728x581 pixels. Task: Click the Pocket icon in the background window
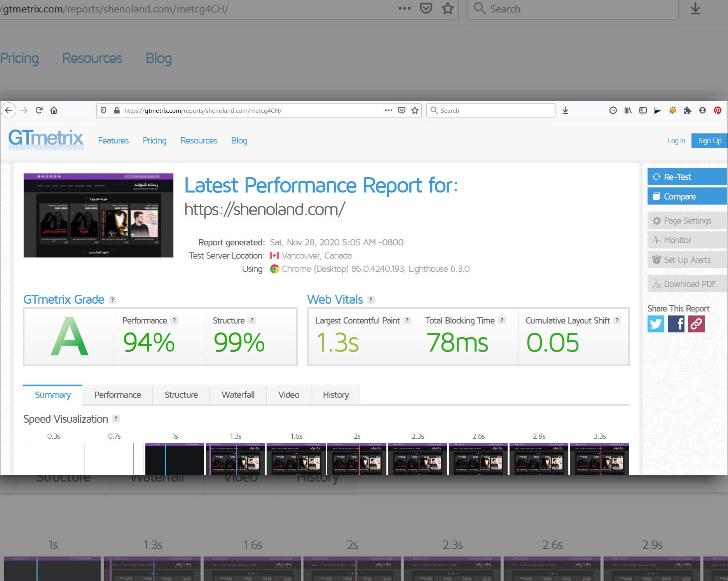pos(426,9)
